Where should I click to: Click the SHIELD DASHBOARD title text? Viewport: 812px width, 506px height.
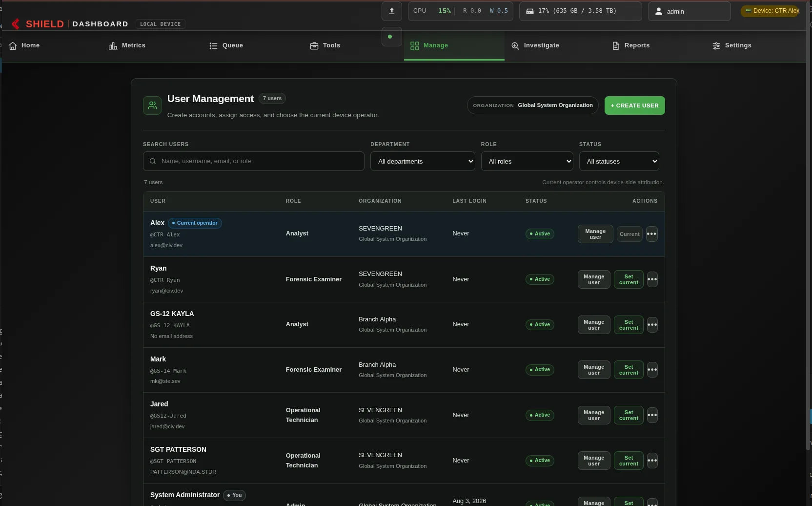pos(77,24)
